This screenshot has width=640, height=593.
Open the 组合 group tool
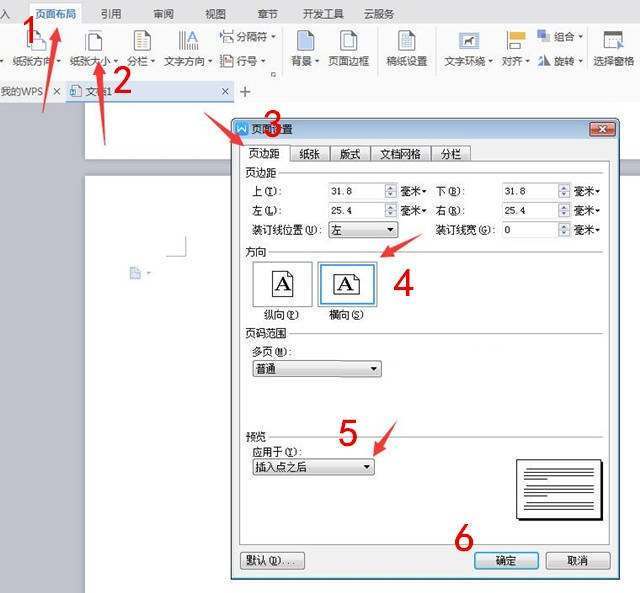pyautogui.click(x=560, y=37)
